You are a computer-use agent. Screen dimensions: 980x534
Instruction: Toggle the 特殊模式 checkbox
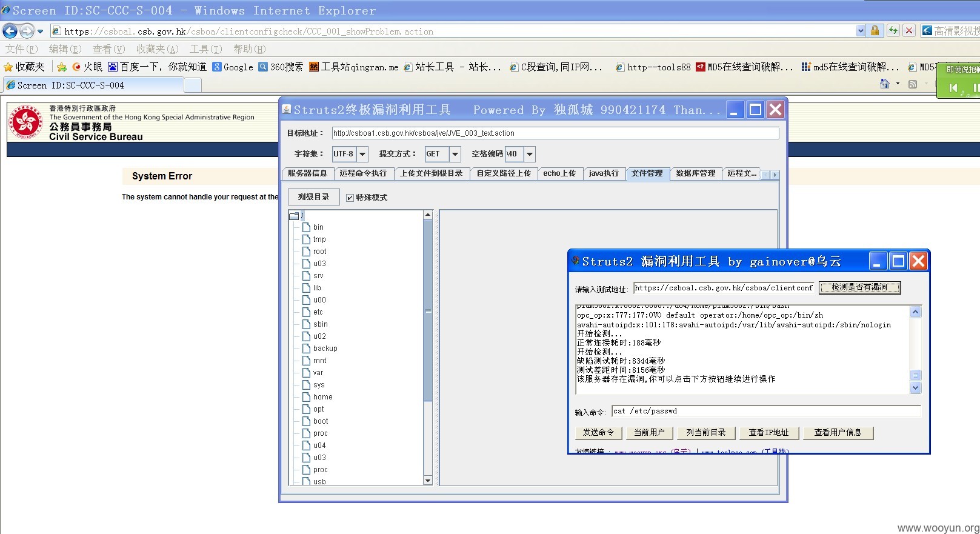(x=350, y=198)
